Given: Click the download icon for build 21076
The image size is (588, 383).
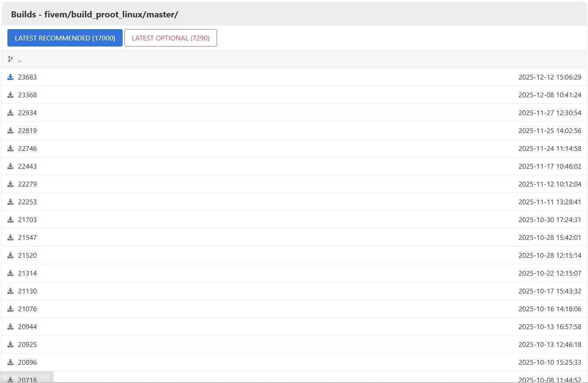Looking at the screenshot, I should [x=10, y=309].
